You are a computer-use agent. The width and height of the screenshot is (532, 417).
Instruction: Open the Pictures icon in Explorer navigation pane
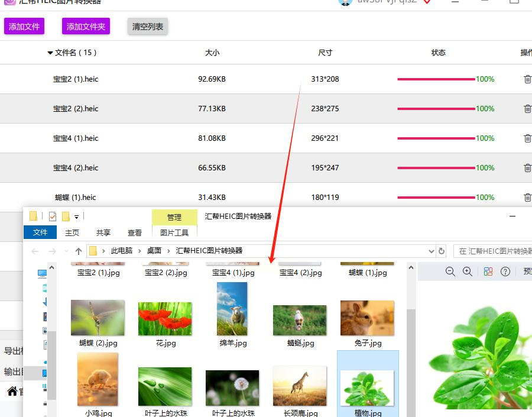(x=45, y=331)
